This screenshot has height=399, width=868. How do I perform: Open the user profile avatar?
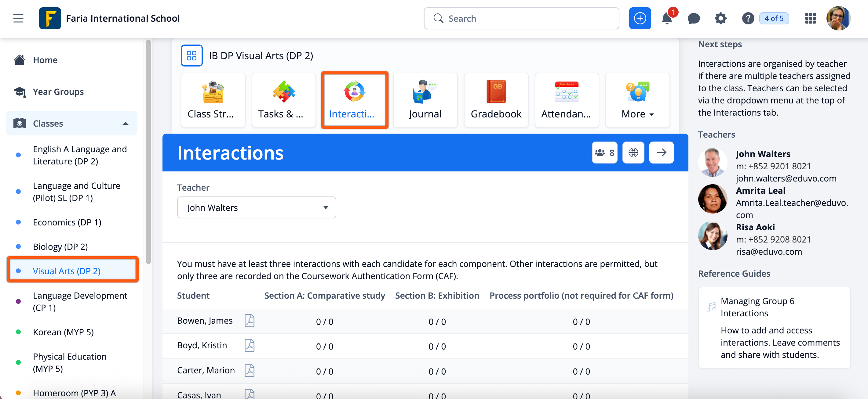tap(838, 18)
